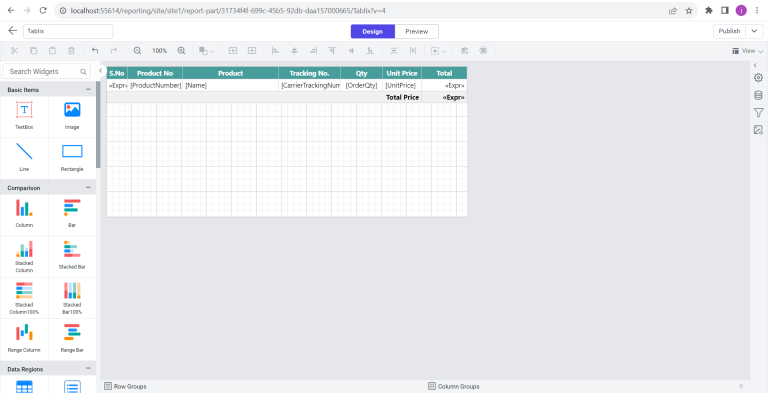768x393 pixels.
Task: Go back using the arrow beside report name
Action: [x=12, y=31]
